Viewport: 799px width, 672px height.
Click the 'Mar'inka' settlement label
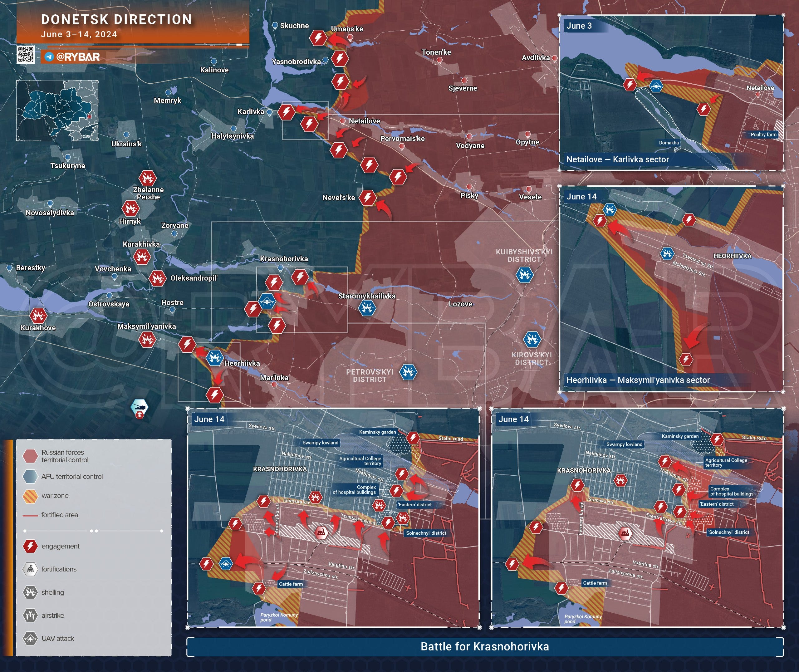point(274,378)
